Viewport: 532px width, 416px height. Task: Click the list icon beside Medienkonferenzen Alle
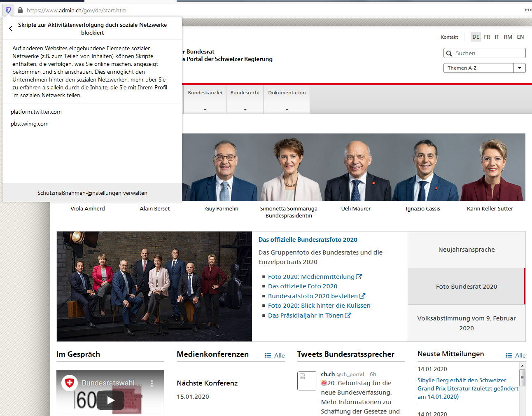(268, 355)
